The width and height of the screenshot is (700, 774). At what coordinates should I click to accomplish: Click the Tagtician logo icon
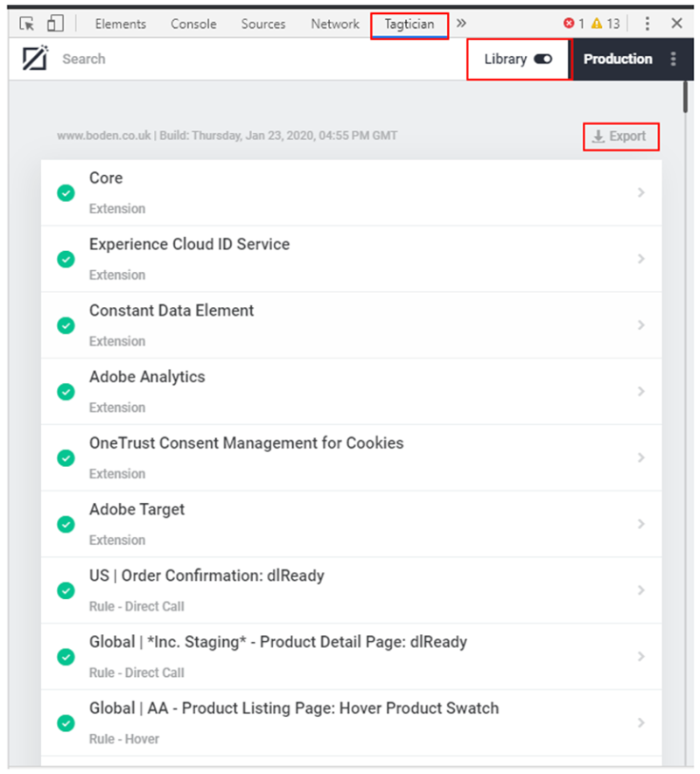(x=35, y=59)
